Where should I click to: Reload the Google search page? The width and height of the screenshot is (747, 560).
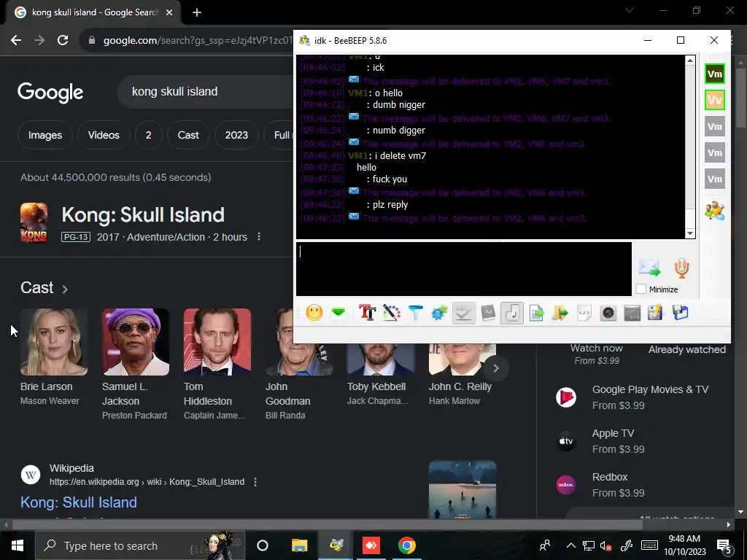(x=63, y=41)
